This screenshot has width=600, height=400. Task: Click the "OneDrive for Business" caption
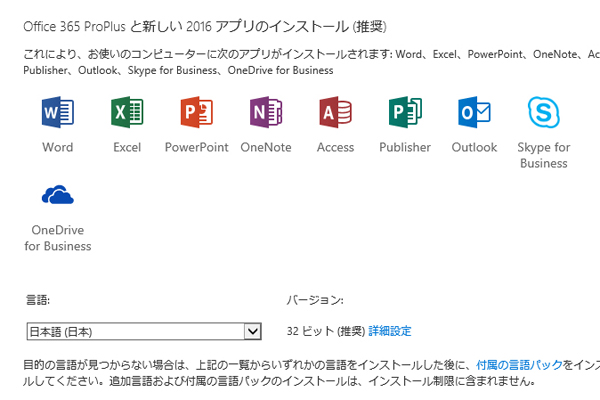tap(58, 238)
